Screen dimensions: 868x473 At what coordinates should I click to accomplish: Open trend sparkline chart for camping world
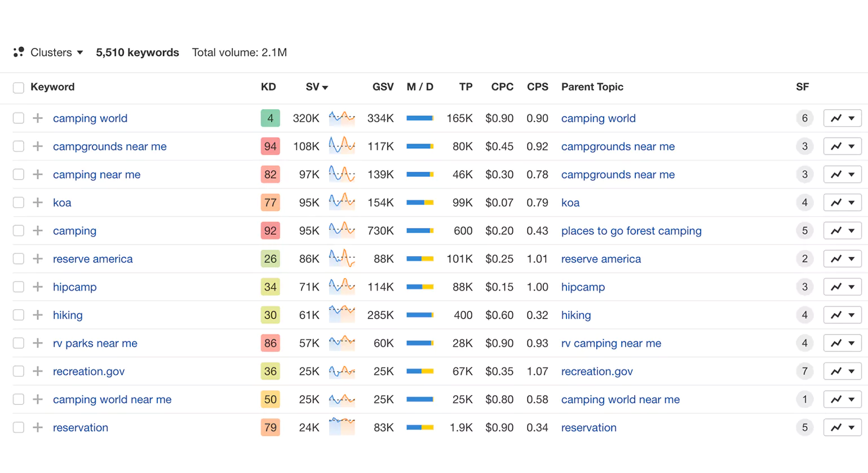coord(342,118)
